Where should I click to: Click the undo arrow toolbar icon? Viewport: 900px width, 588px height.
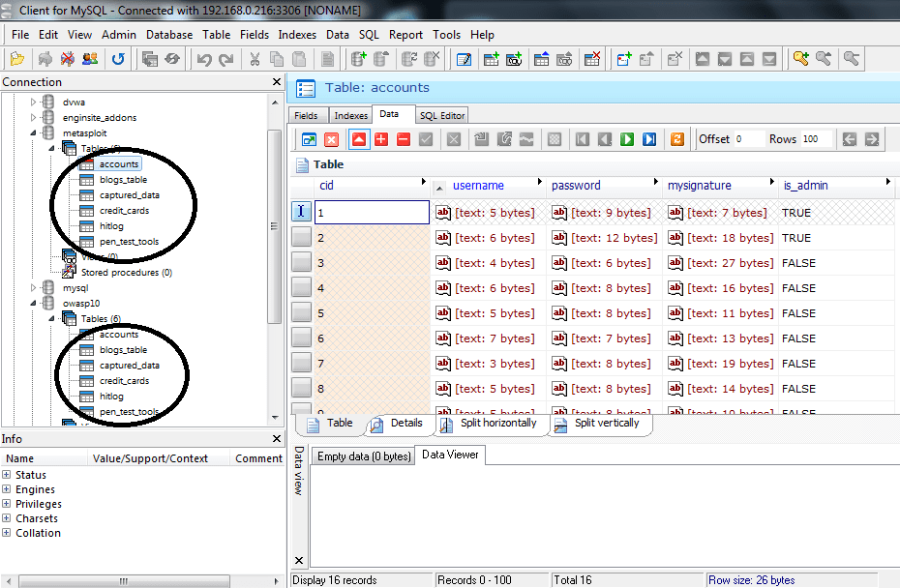[x=203, y=59]
